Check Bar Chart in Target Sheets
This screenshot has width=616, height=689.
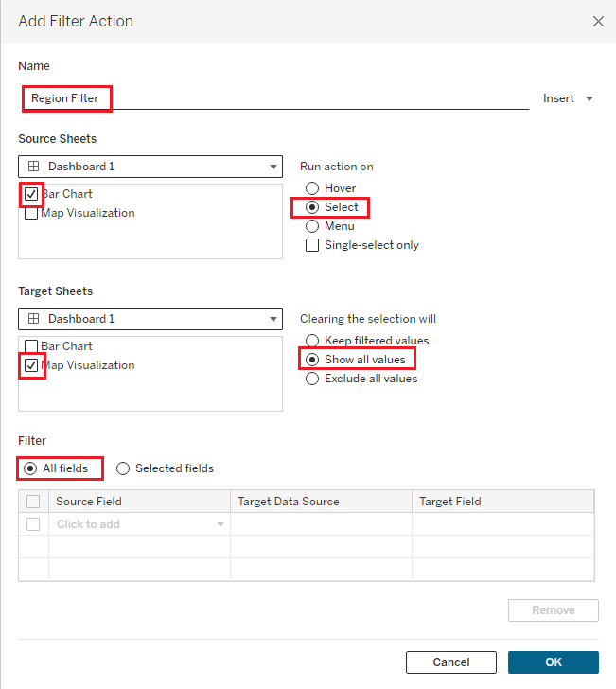32,346
